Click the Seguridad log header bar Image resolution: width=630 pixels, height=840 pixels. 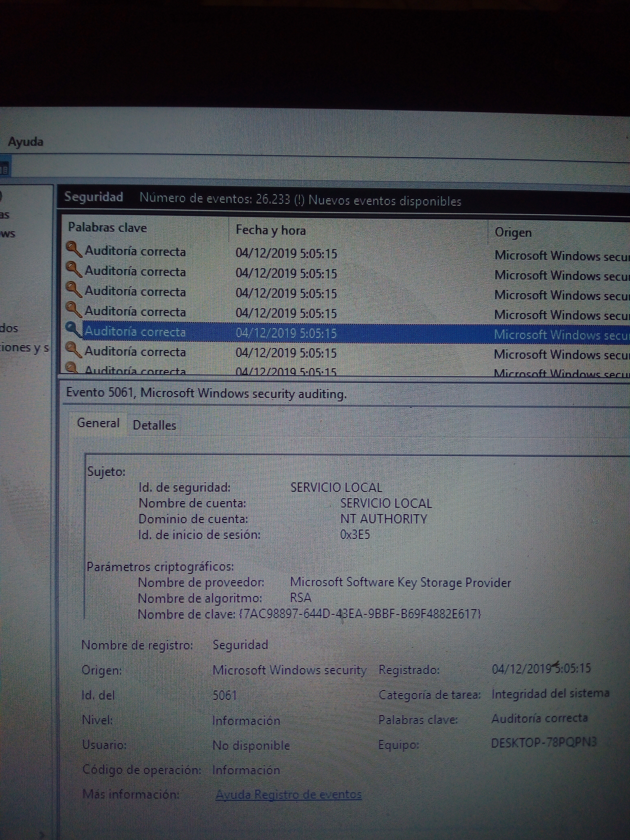(93, 197)
